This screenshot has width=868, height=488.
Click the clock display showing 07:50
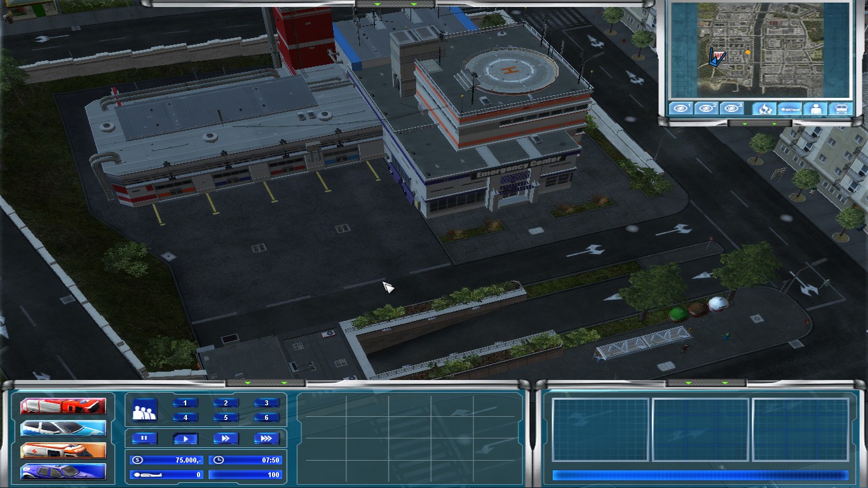[x=245, y=460]
